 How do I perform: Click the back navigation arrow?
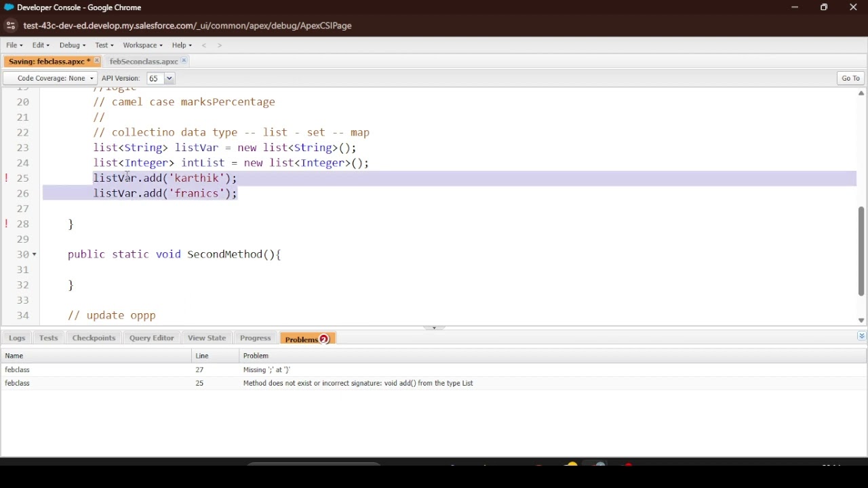[x=204, y=45]
